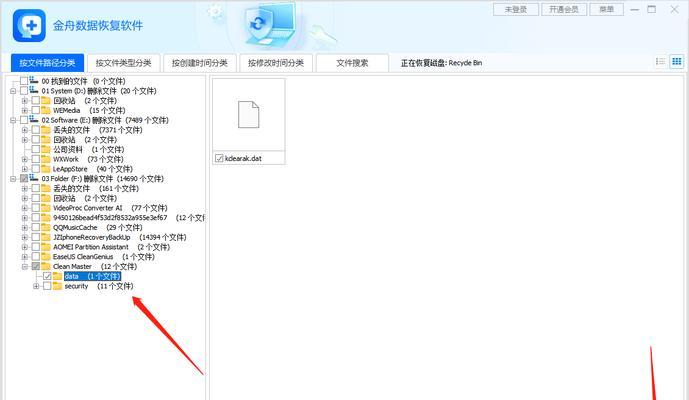Click the blue app logo icon
This screenshot has height=400, width=689.
29,25
